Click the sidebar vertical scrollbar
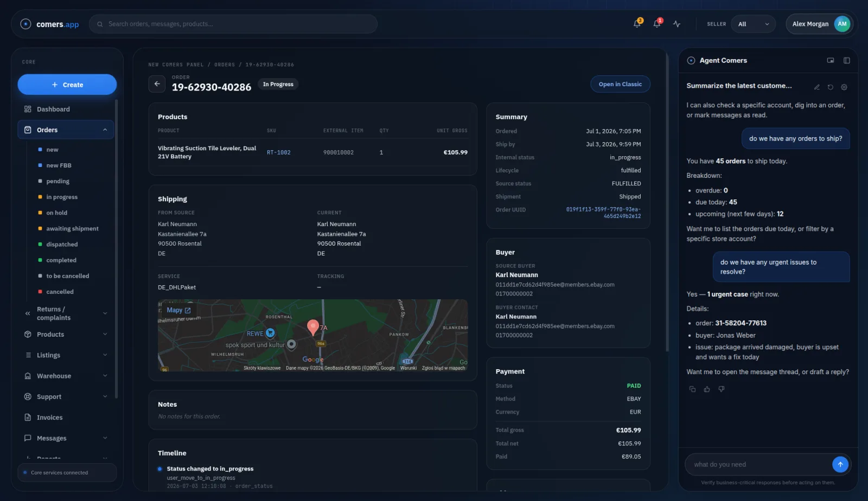 click(x=116, y=249)
